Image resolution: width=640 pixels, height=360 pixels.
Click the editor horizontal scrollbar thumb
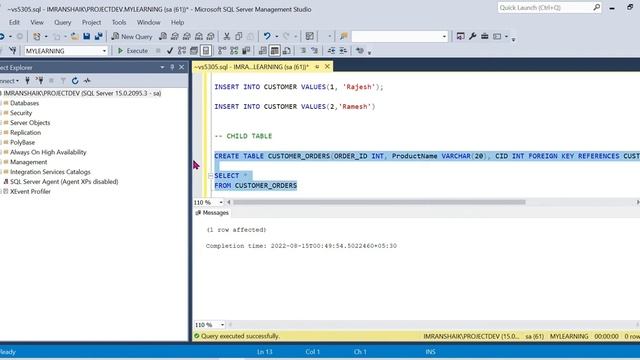(x=379, y=202)
